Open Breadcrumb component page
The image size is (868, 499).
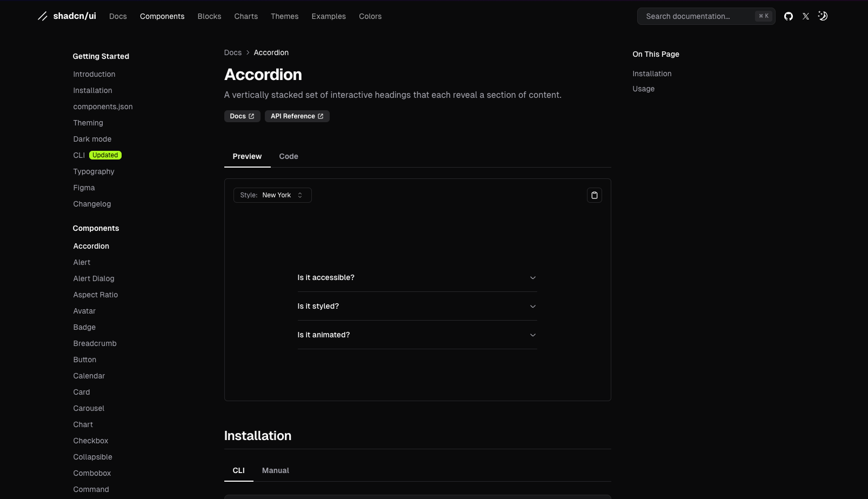pos(95,343)
